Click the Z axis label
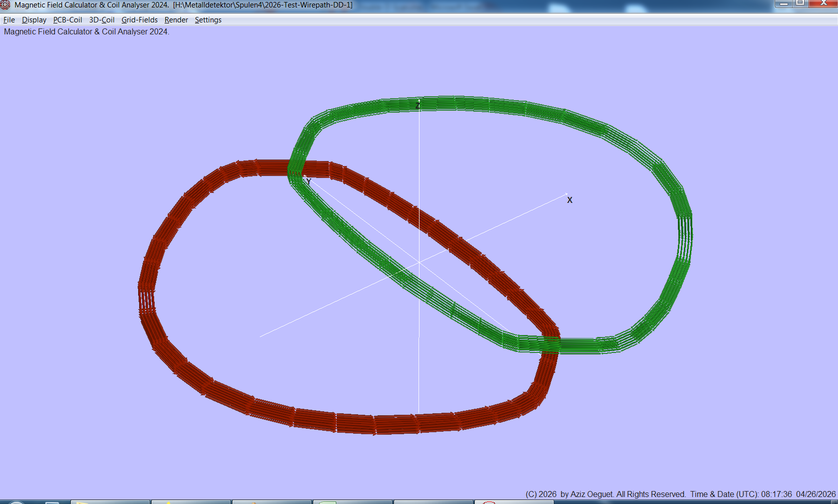Image resolution: width=838 pixels, height=504 pixels. [x=418, y=106]
